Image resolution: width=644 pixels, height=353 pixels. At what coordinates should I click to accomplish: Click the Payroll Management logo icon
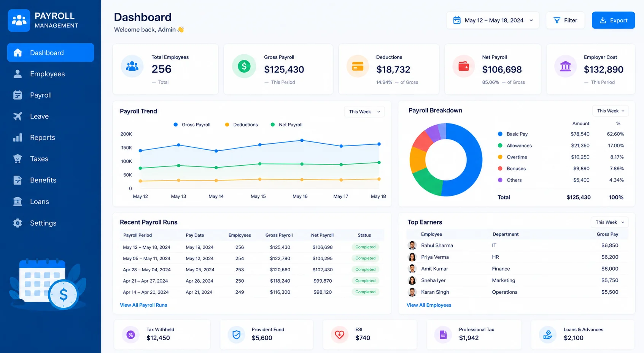tap(19, 21)
